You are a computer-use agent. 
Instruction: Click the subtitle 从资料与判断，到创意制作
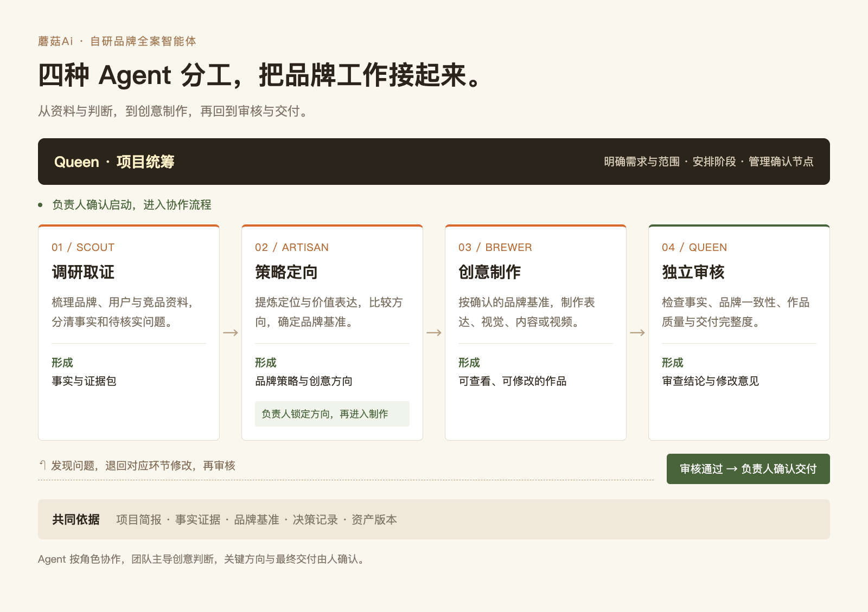tap(174, 111)
